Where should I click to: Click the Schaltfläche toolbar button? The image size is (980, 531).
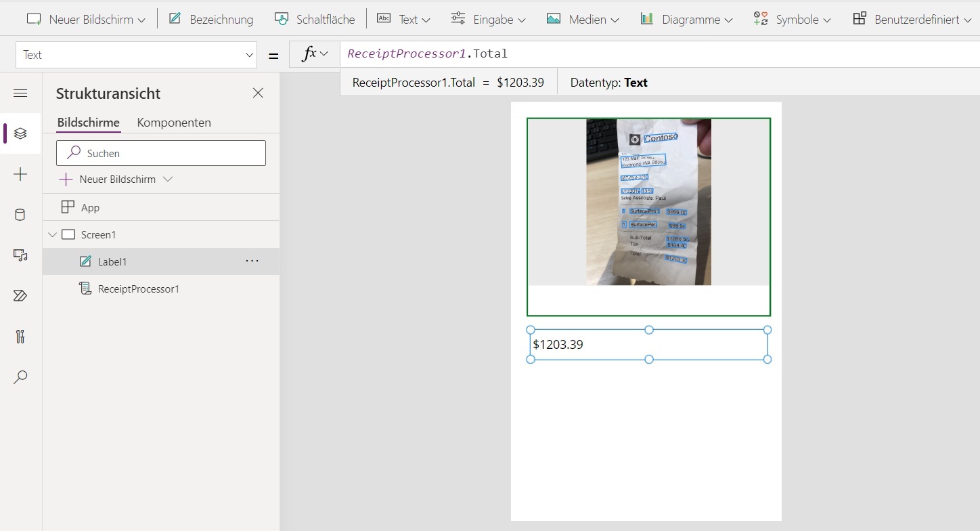pos(315,20)
